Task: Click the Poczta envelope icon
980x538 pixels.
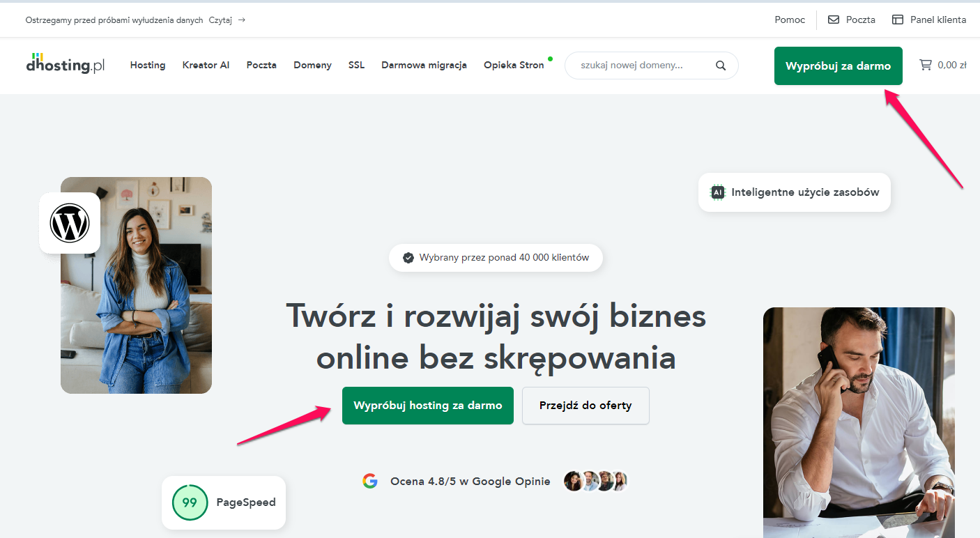Action: 834,20
